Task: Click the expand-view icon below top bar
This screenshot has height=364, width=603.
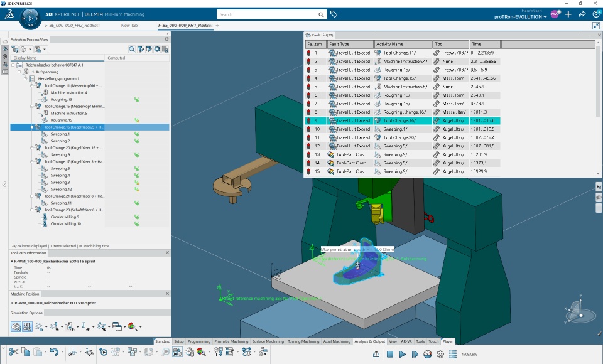Action: [x=596, y=25]
